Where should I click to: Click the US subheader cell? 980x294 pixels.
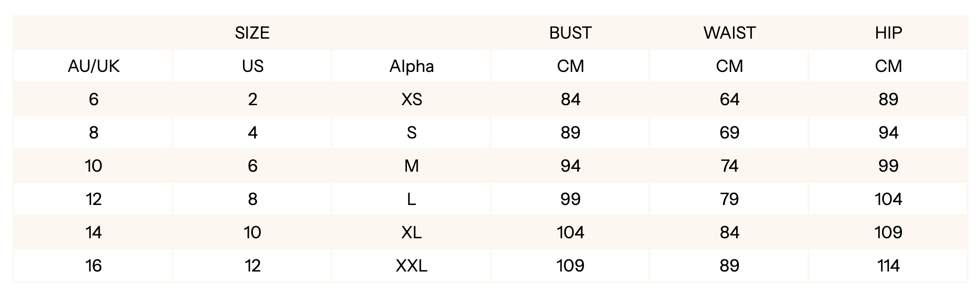click(252, 66)
